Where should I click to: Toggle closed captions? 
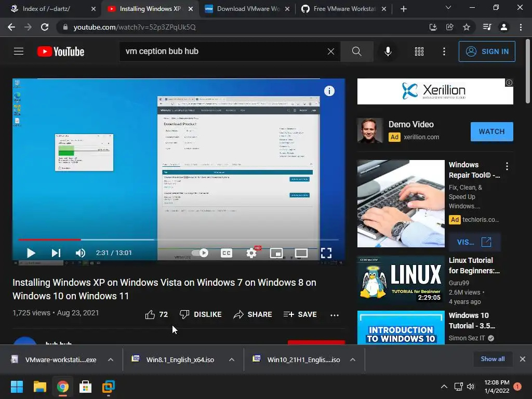tap(227, 253)
